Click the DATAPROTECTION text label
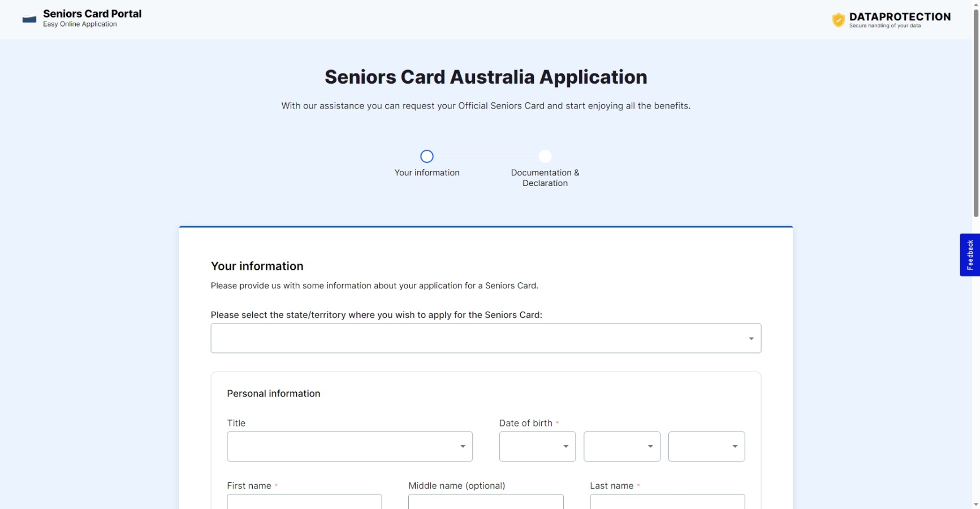This screenshot has height=509, width=980. click(x=900, y=17)
